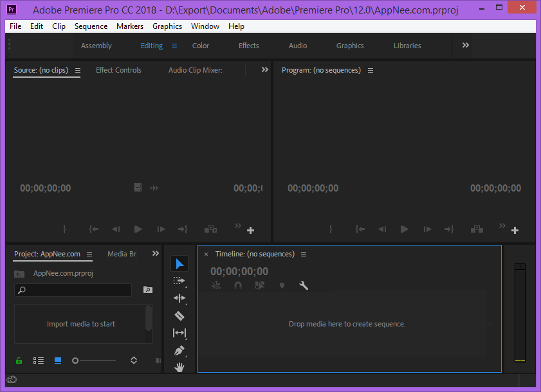Switch to the Effect Controls tab
Screen dimensions: 541x392
pos(118,70)
